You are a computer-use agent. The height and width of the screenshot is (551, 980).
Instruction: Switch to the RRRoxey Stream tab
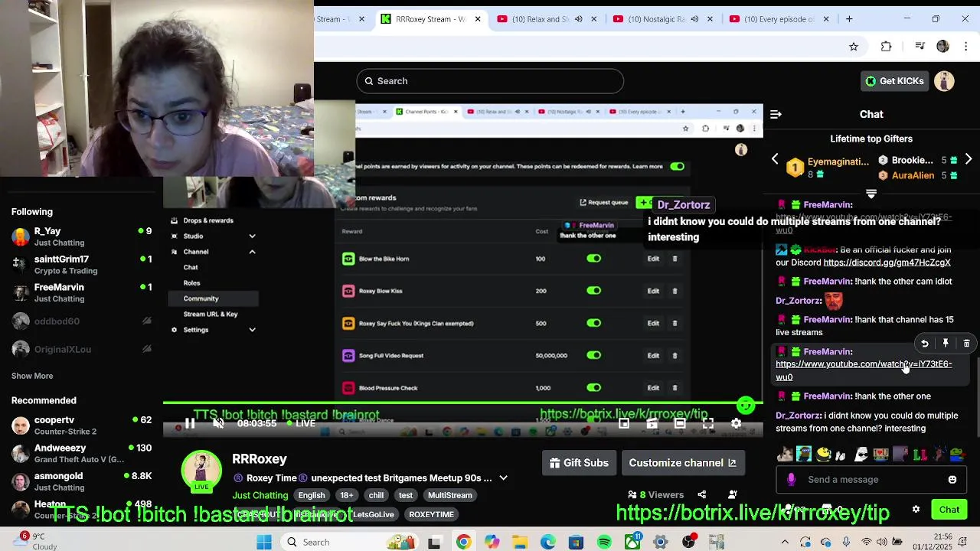(x=433, y=19)
